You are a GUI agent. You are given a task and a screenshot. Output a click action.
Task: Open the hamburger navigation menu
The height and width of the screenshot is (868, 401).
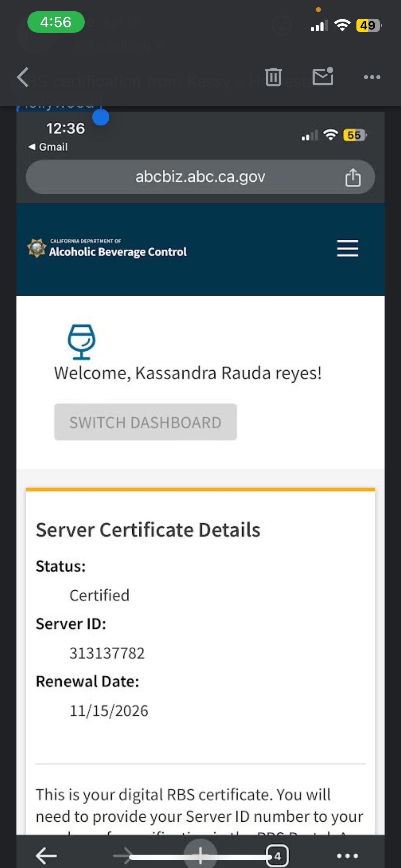[347, 249]
